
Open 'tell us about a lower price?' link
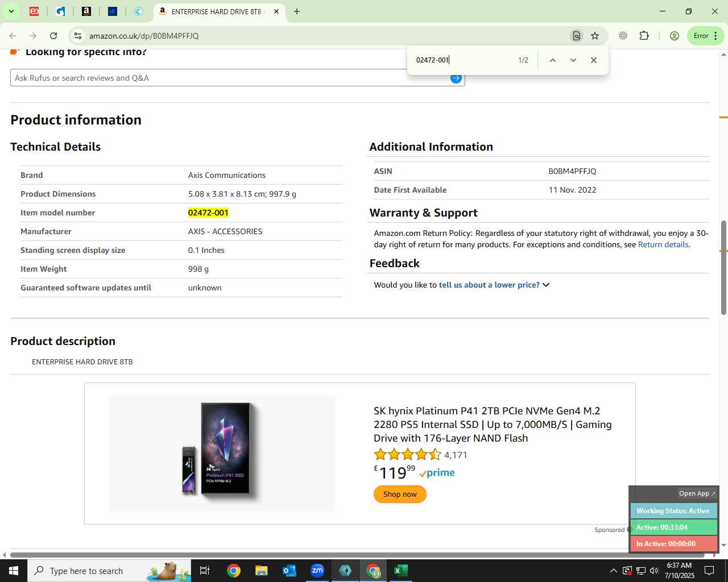(489, 285)
